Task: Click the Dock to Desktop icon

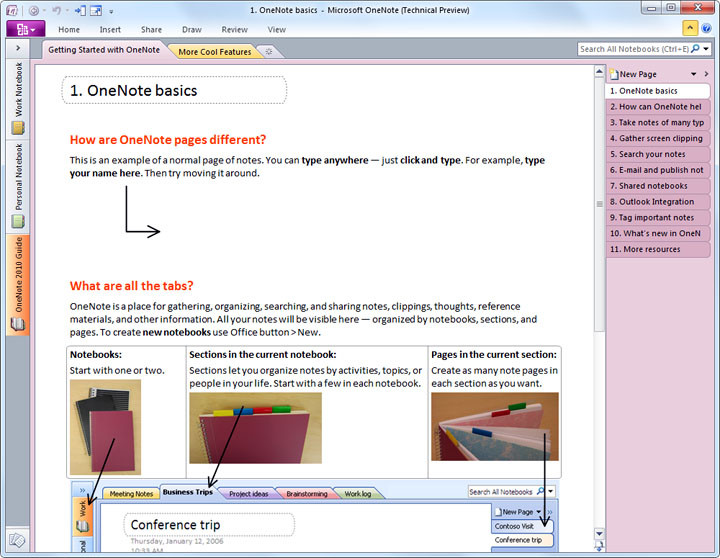Action: 80,10
